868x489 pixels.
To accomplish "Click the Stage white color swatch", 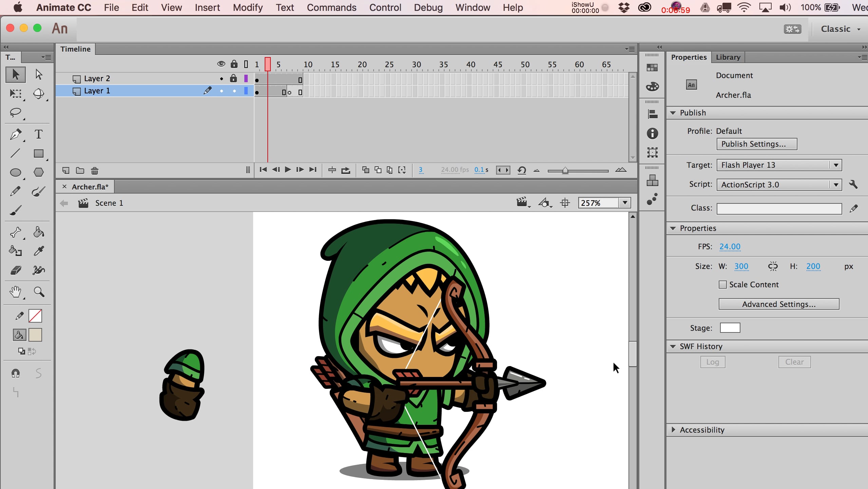I will point(730,327).
